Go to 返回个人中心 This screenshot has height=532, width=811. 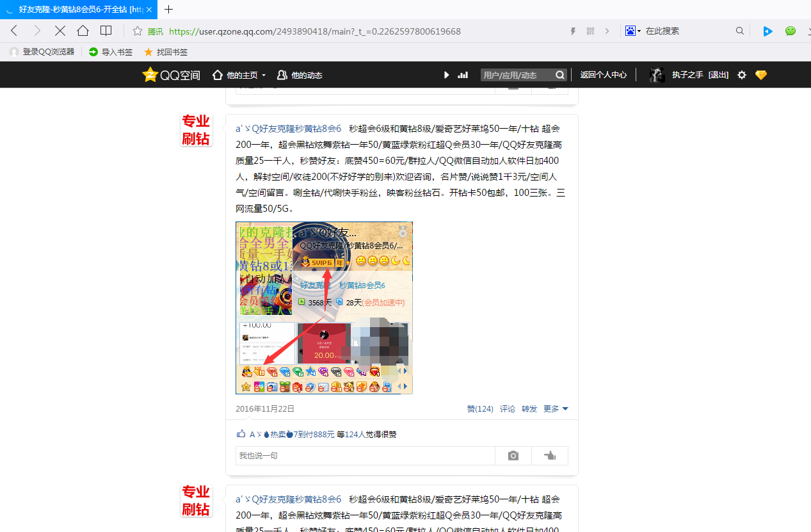[x=603, y=75]
